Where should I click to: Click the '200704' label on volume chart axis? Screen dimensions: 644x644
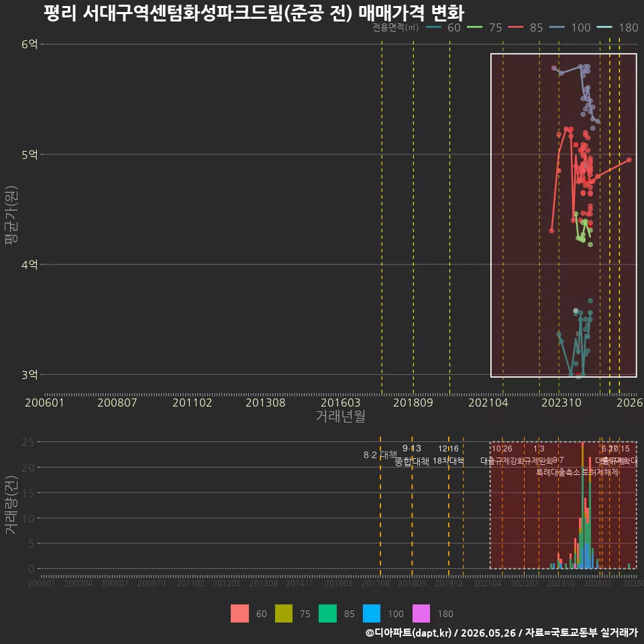click(x=78, y=583)
